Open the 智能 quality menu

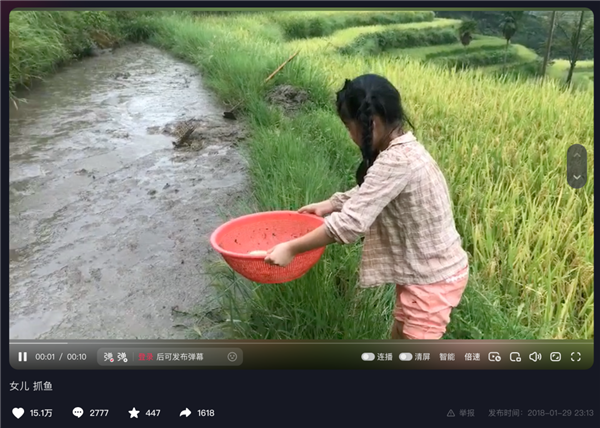point(447,357)
